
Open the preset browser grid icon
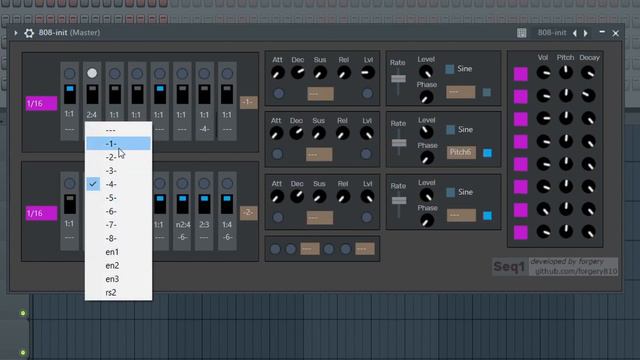522,33
